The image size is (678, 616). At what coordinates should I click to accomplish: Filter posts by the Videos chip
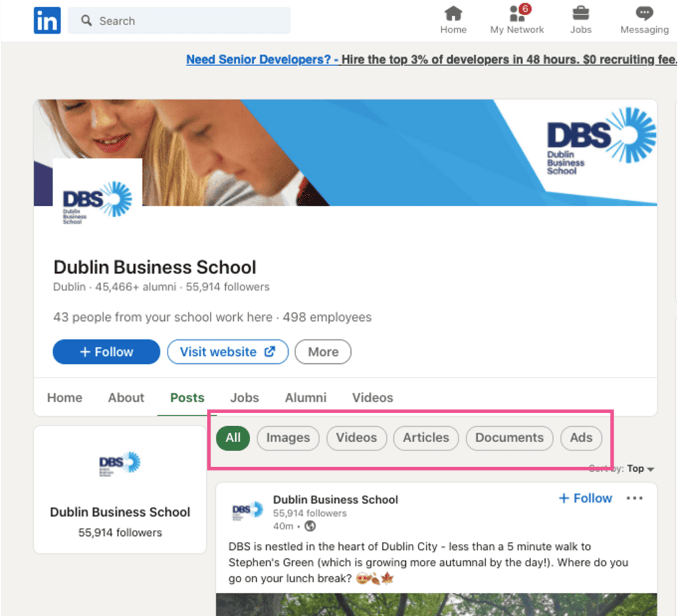(356, 437)
